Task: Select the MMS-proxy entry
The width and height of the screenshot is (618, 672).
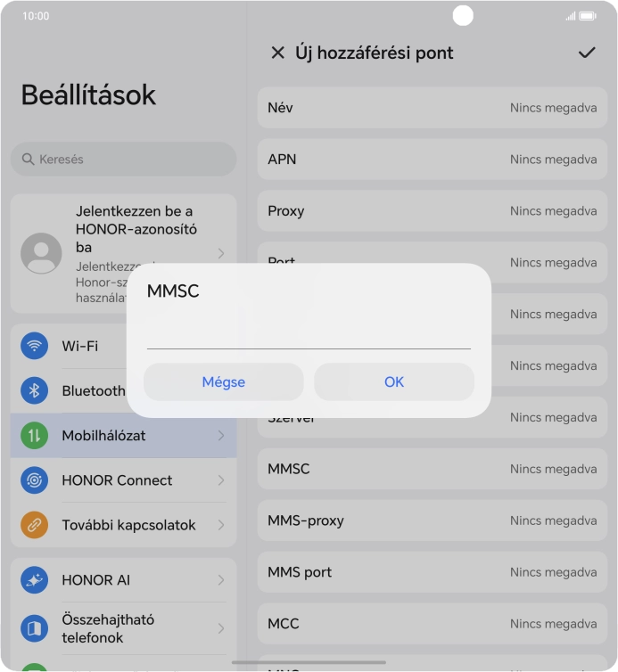Action: pos(433,520)
